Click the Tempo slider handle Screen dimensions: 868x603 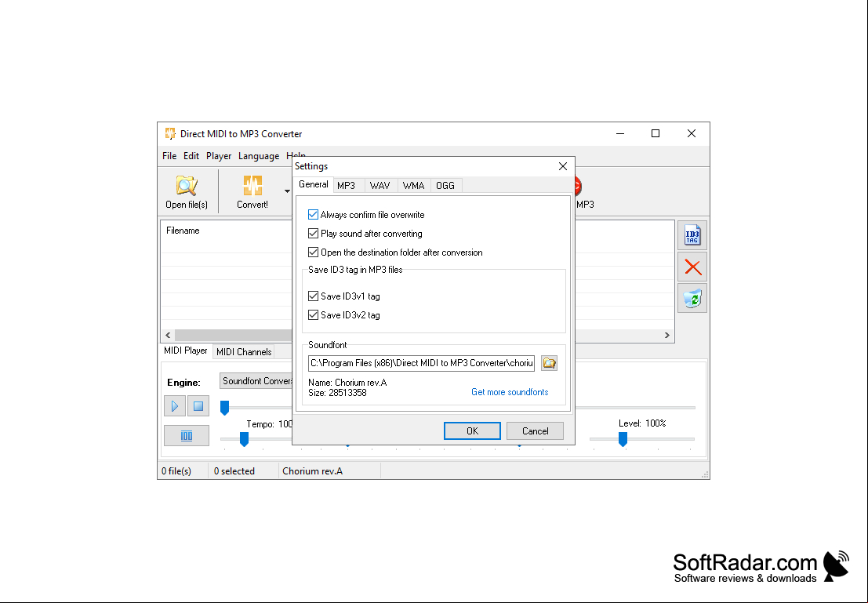pos(244,439)
